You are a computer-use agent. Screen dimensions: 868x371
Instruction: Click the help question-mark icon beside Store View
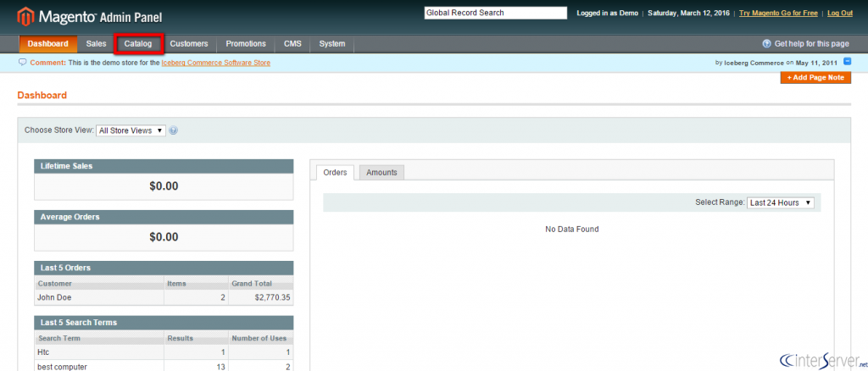tap(173, 130)
